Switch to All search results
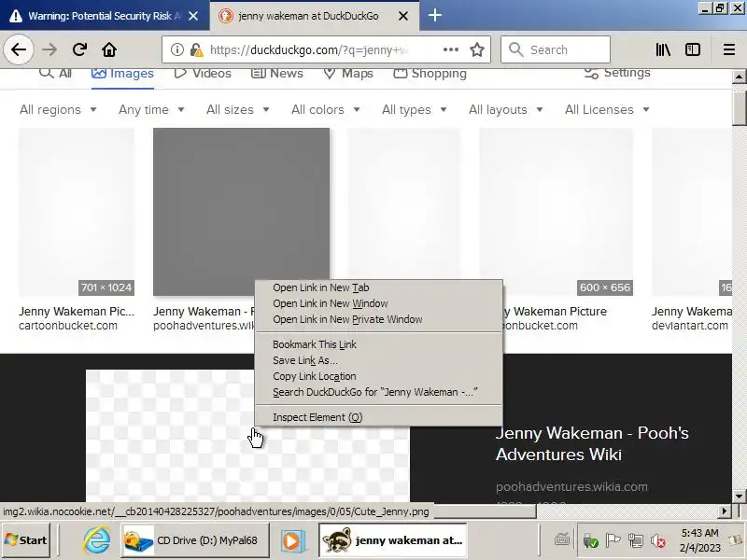Viewport: 747px width, 560px height. pos(55,74)
